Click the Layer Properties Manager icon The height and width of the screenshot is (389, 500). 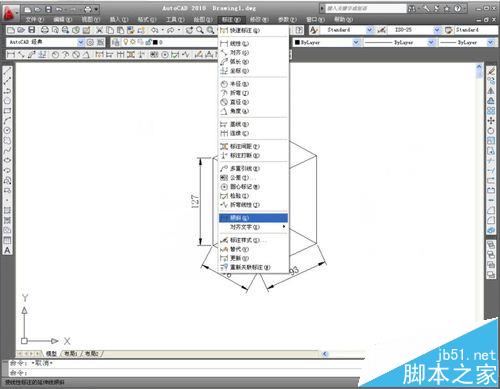click(116, 42)
